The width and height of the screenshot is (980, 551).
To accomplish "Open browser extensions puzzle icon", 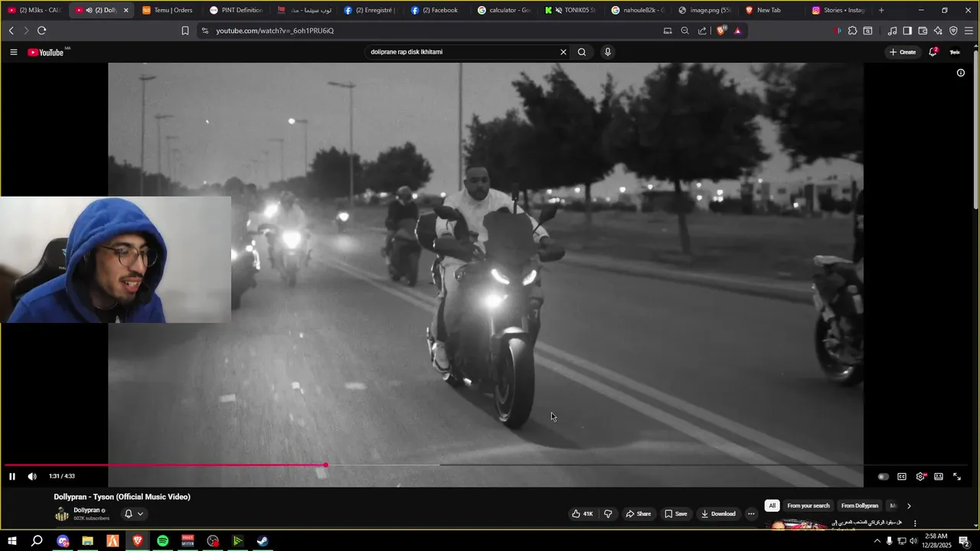I will click(852, 31).
